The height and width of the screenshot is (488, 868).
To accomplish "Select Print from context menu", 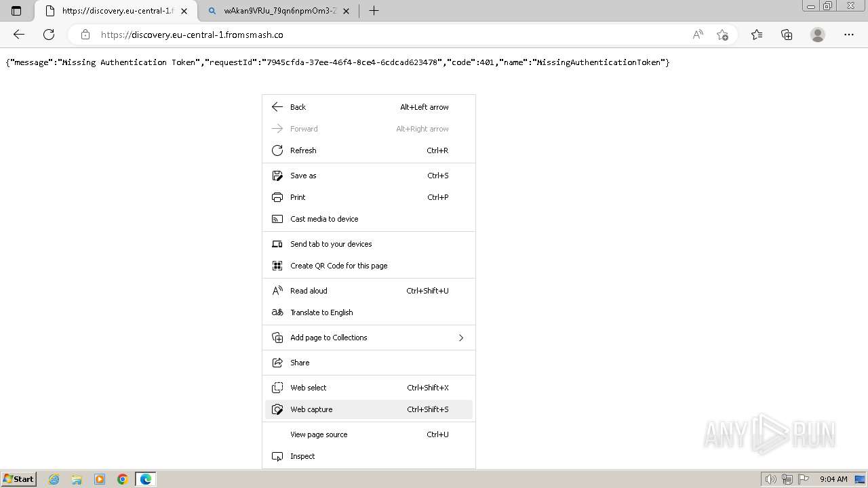I will (369, 197).
